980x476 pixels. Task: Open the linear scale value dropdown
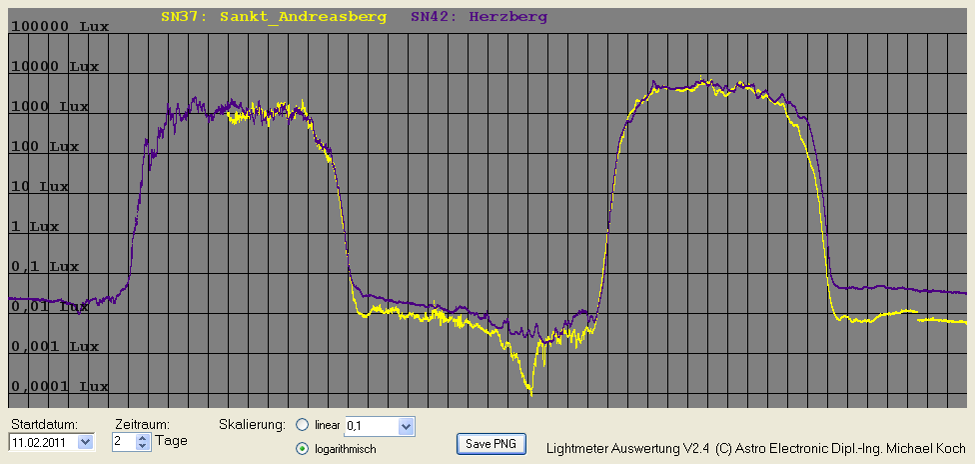click(407, 427)
